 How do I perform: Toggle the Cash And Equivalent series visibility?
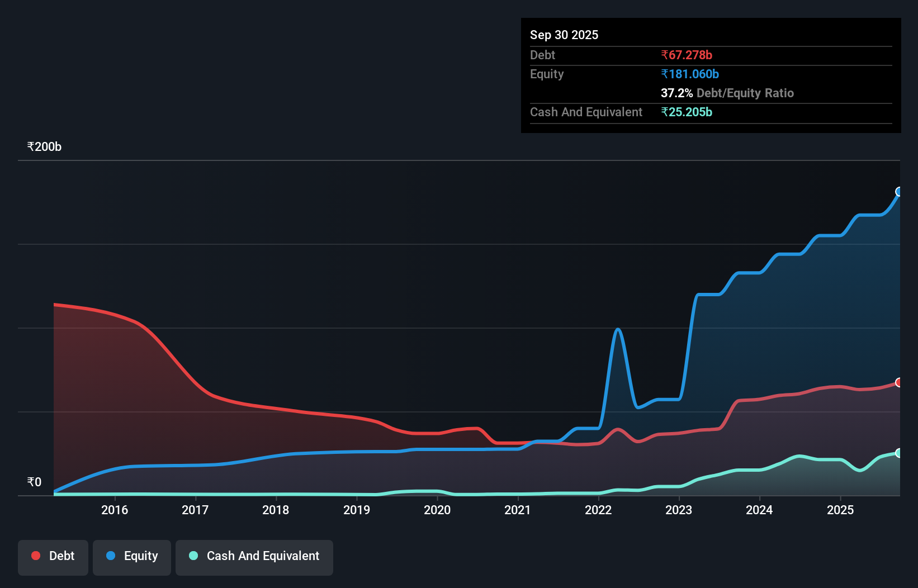(254, 556)
